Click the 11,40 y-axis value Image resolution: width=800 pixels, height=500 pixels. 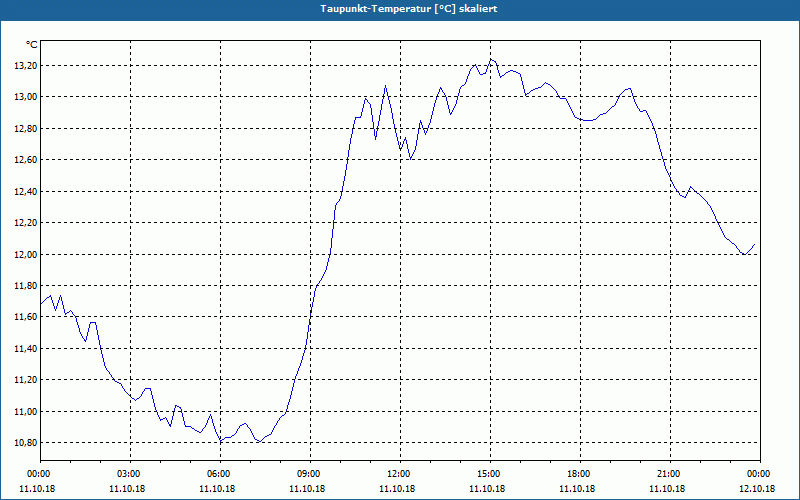25,348
